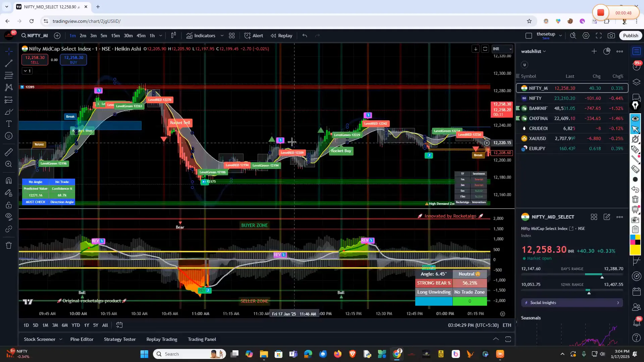Switch to the Pine Editor tab

pyautogui.click(x=82, y=339)
